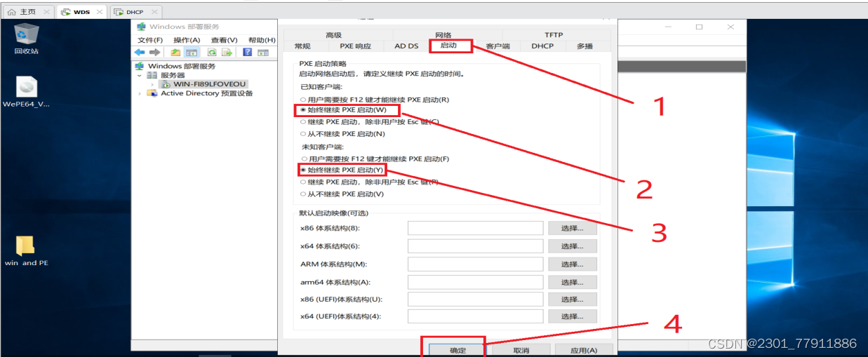The image size is (868, 357).
Task: Expand Active Directory 预置设备 node
Action: 140,93
